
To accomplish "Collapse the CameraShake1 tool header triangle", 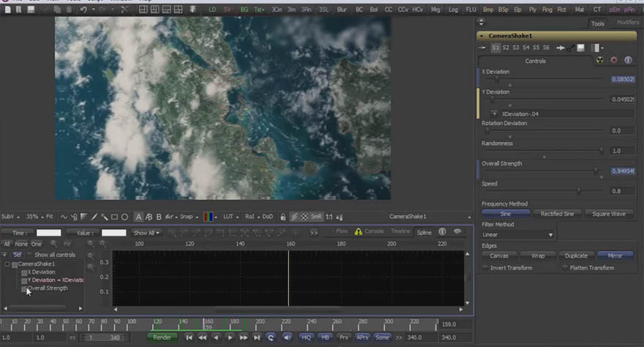I will pos(482,36).
